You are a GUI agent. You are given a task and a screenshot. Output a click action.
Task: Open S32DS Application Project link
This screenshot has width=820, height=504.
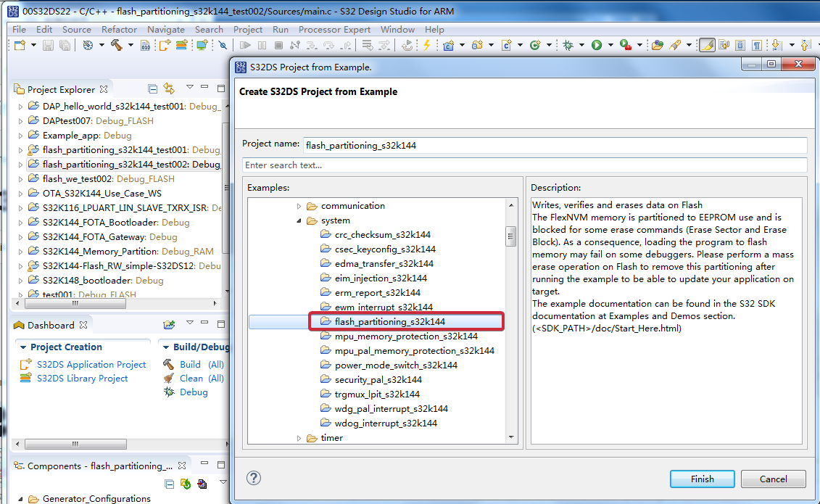pyautogui.click(x=91, y=365)
